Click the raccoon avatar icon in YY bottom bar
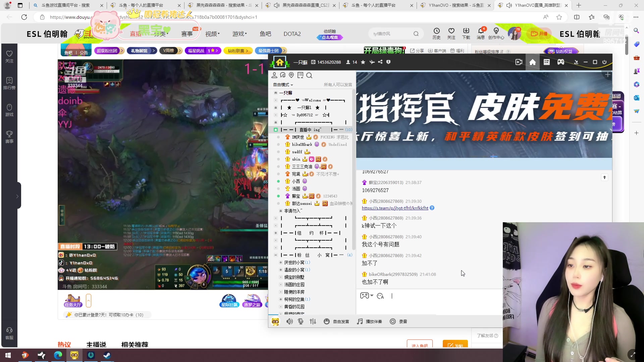This screenshot has height=362, width=644. click(x=275, y=322)
